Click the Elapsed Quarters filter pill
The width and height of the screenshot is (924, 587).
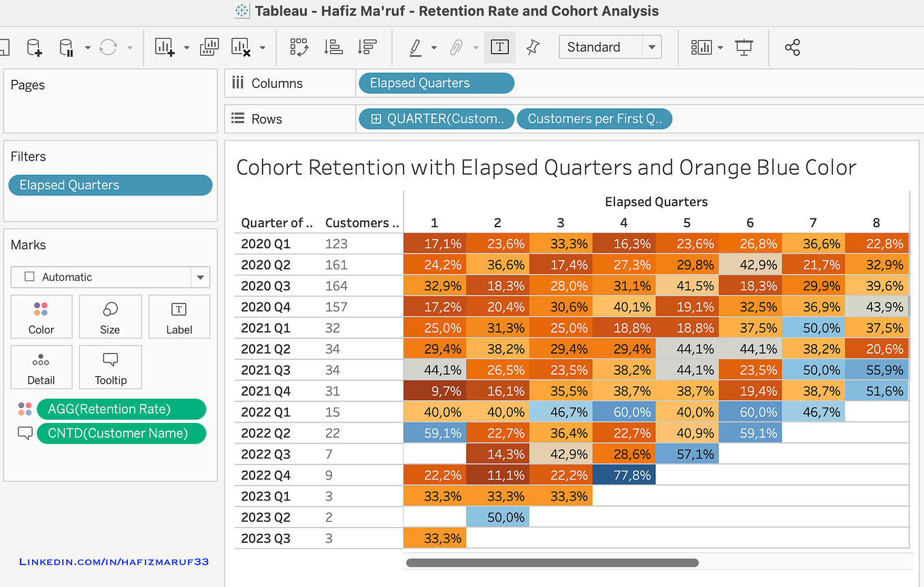point(110,184)
